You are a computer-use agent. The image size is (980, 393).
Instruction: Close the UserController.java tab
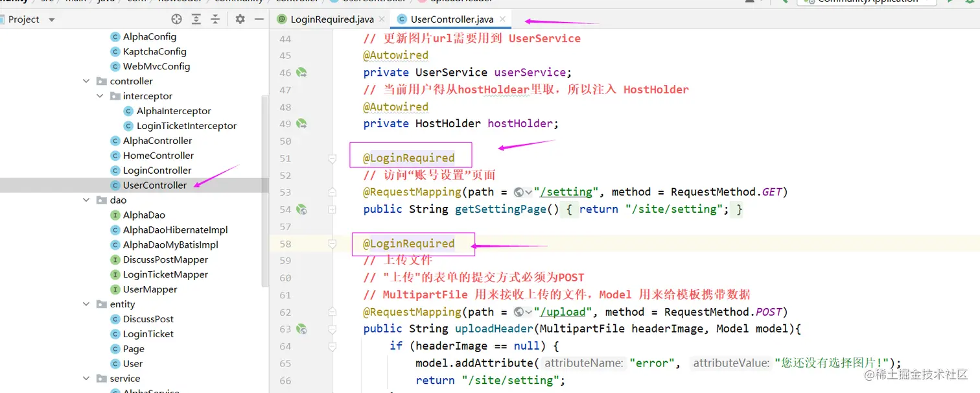click(502, 19)
